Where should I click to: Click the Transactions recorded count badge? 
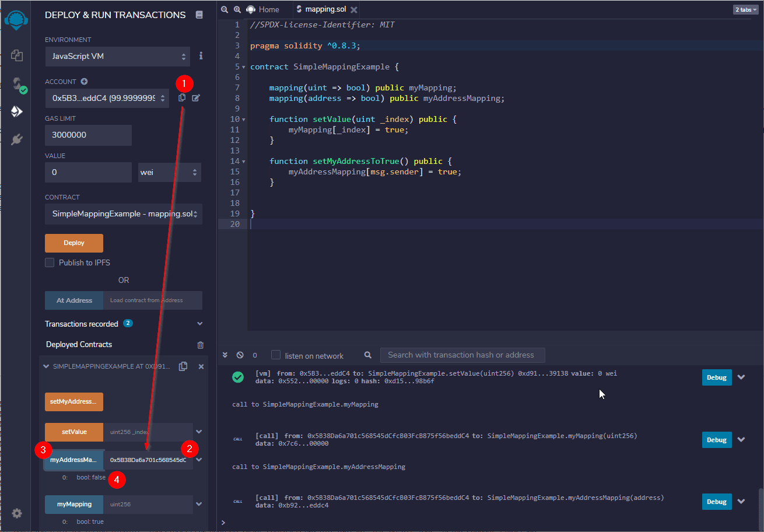point(128,323)
